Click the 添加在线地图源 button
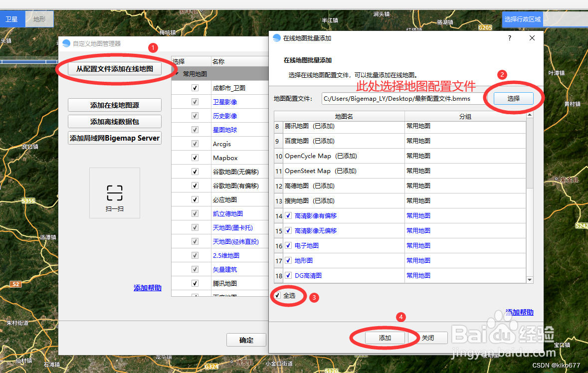 point(114,105)
